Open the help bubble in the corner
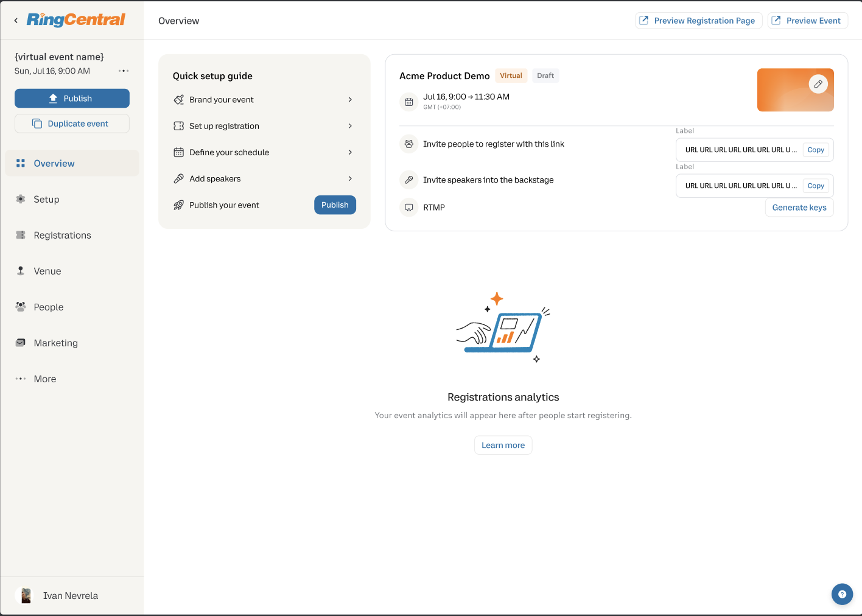 pos(842,594)
